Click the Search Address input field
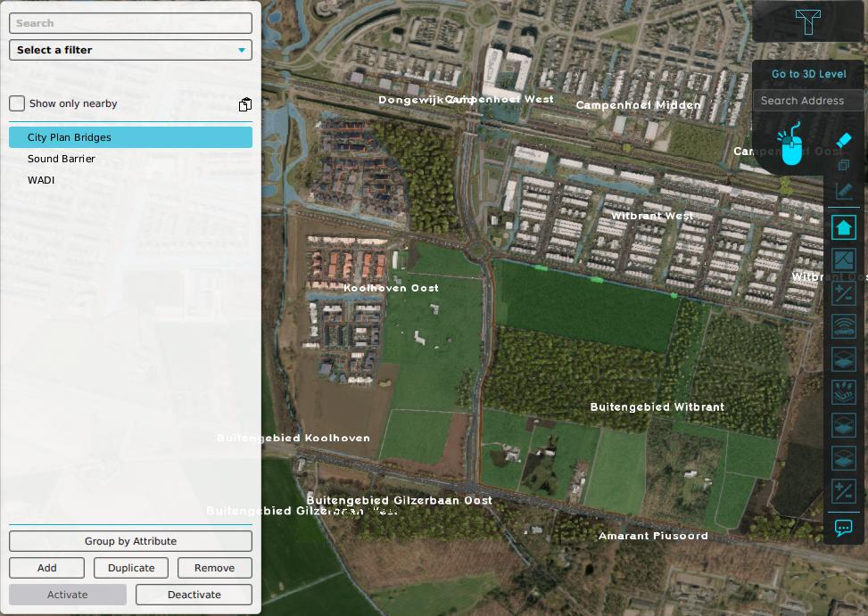Image resolution: width=868 pixels, height=616 pixels. coord(807,101)
